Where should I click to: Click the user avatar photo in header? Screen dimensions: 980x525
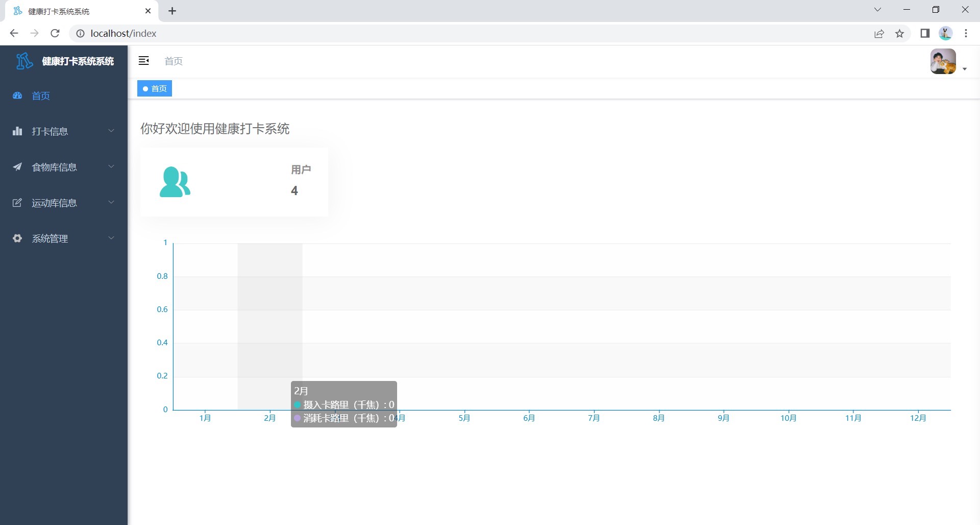[x=943, y=61]
